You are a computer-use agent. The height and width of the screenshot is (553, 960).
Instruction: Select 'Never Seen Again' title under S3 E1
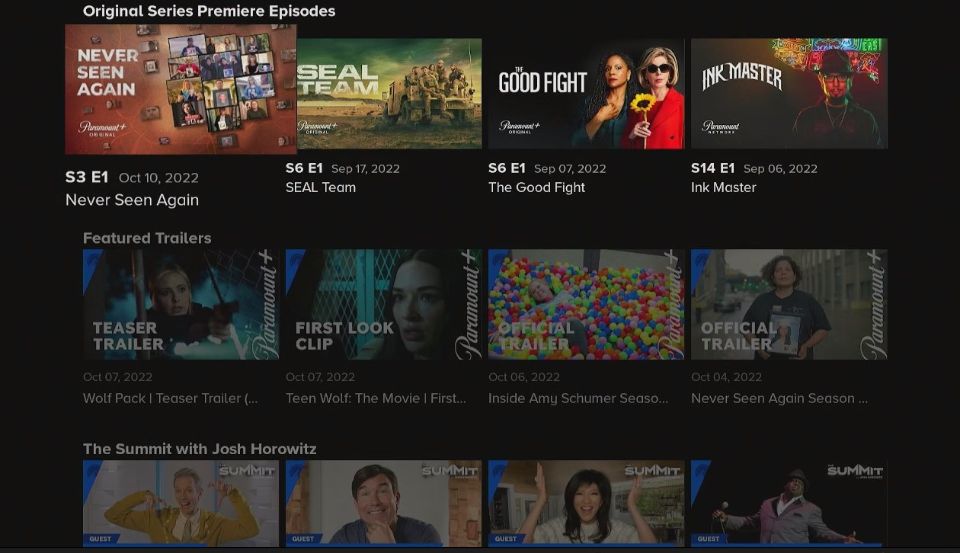pyautogui.click(x=132, y=200)
